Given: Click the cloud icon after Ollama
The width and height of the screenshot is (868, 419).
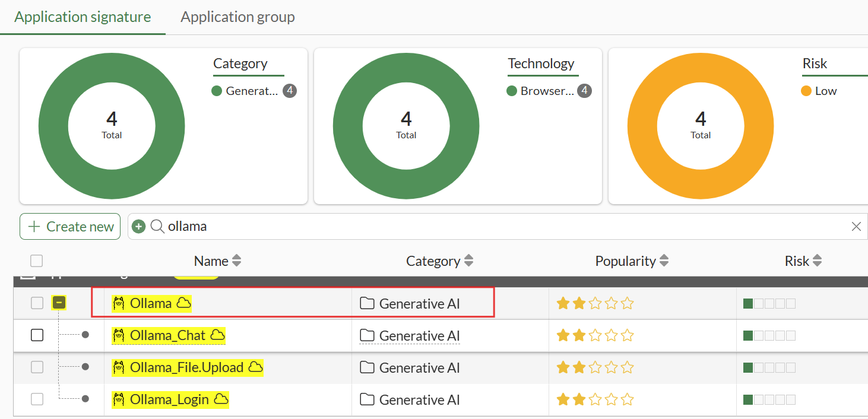Looking at the screenshot, I should [x=183, y=303].
